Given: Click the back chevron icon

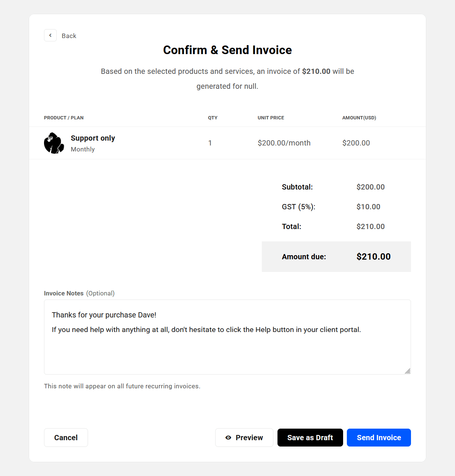Looking at the screenshot, I should (x=50, y=35).
